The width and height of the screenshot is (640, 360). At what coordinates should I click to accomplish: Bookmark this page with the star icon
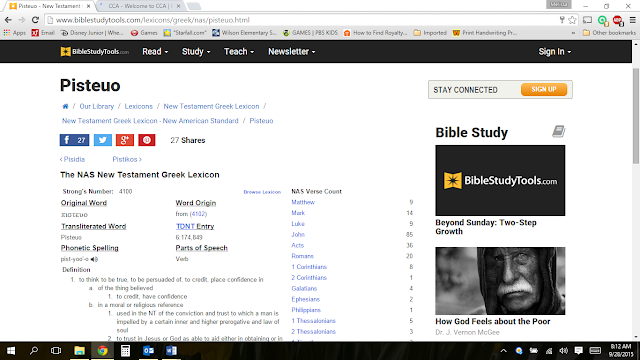[572, 20]
